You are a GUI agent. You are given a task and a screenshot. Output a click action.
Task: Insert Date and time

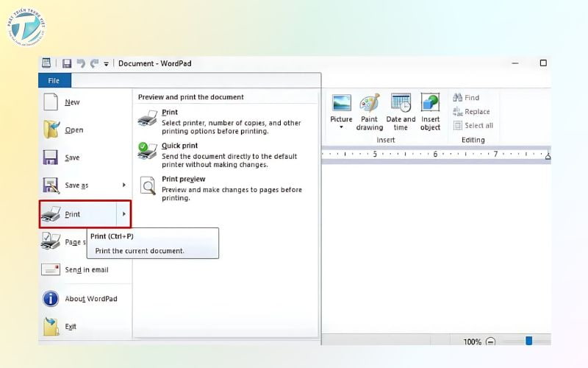click(401, 112)
